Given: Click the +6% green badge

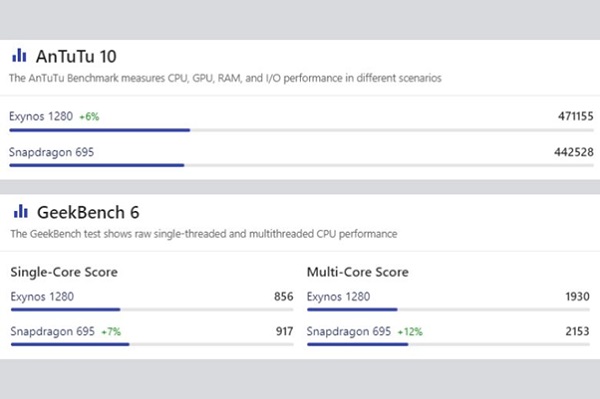Looking at the screenshot, I should 89,117.
